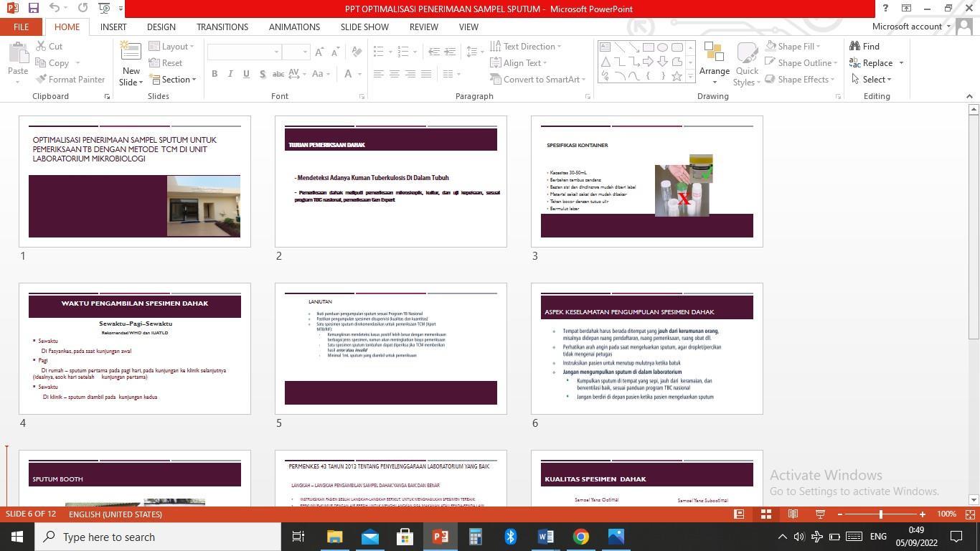Click the Windows taskbar search box

158,537
